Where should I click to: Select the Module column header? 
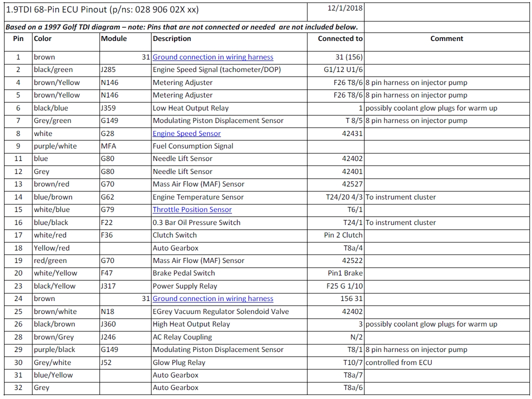(x=114, y=38)
